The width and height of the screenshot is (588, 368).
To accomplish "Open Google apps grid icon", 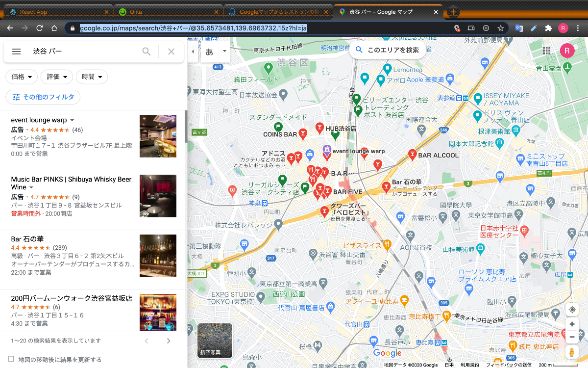I will click(x=546, y=51).
